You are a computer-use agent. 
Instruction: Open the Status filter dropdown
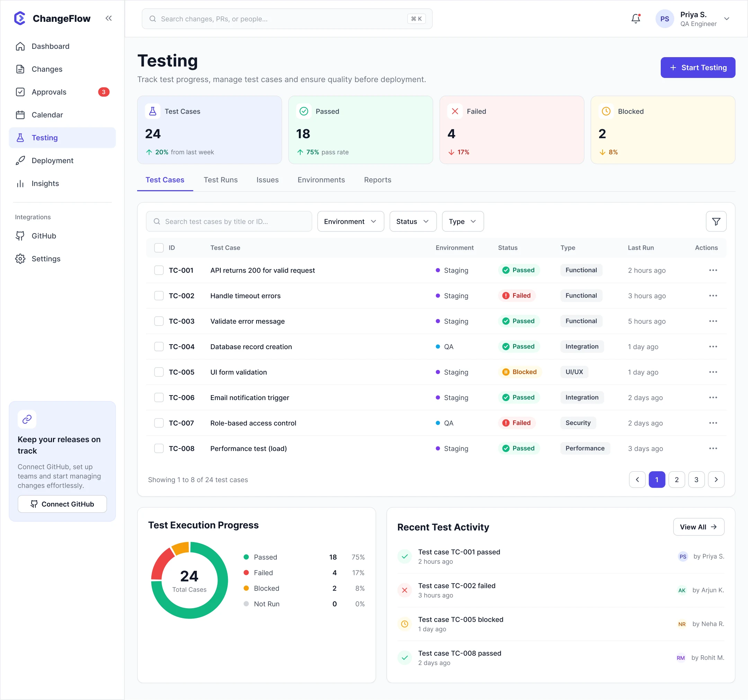tap(412, 221)
